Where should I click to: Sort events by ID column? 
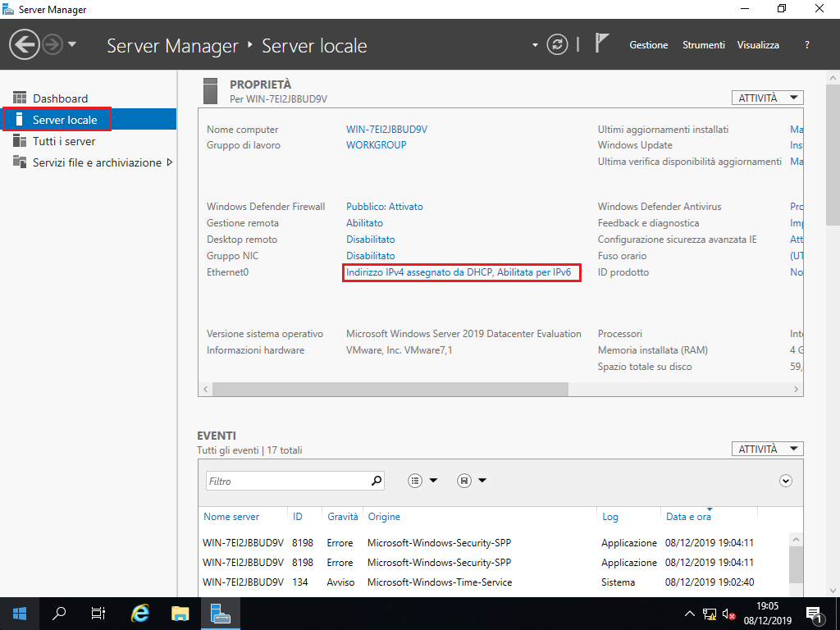point(297,517)
